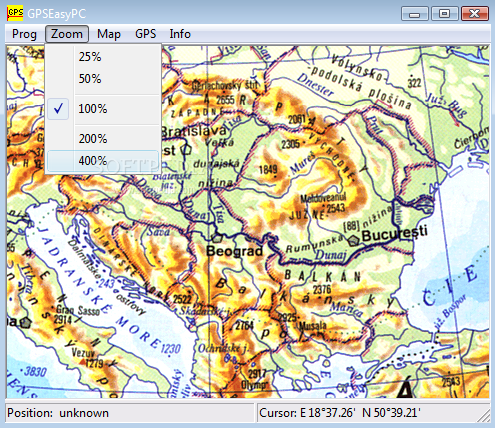Click the Vezuv 1279 volcano label
The height and width of the screenshot is (428, 495).
click(87, 358)
